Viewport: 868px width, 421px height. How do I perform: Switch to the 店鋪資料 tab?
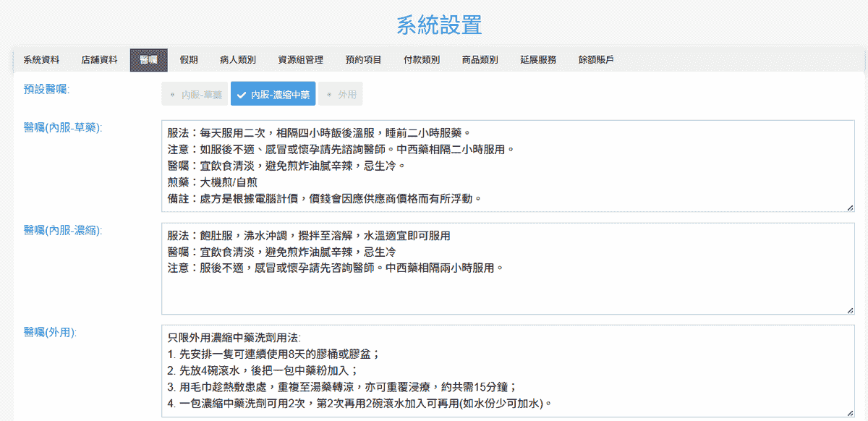click(x=99, y=60)
